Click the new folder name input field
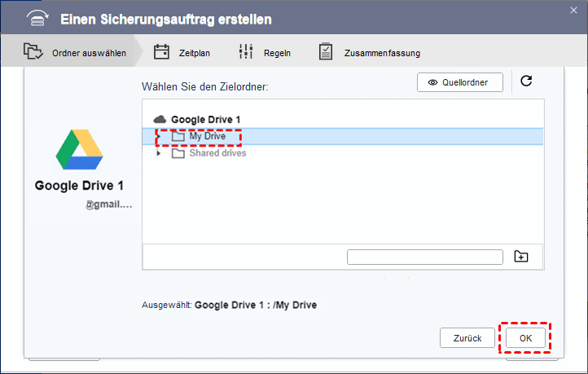588x374 pixels. [424, 257]
